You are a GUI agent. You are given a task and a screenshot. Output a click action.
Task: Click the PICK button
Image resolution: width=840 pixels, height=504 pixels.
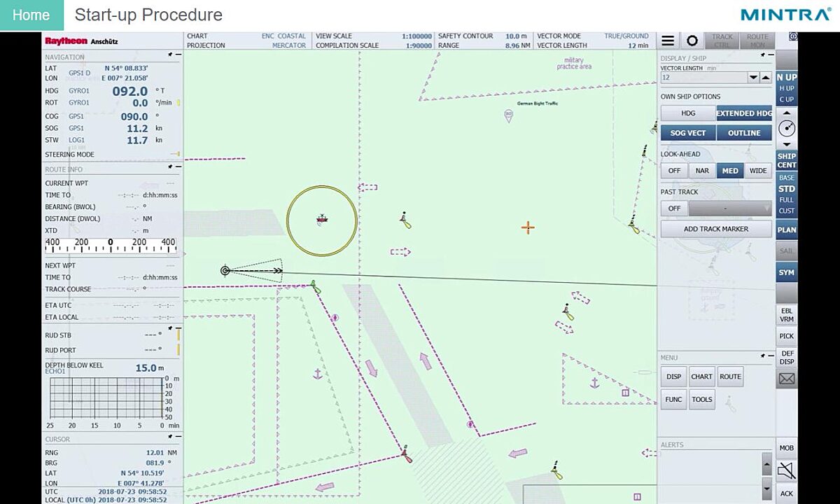click(787, 336)
